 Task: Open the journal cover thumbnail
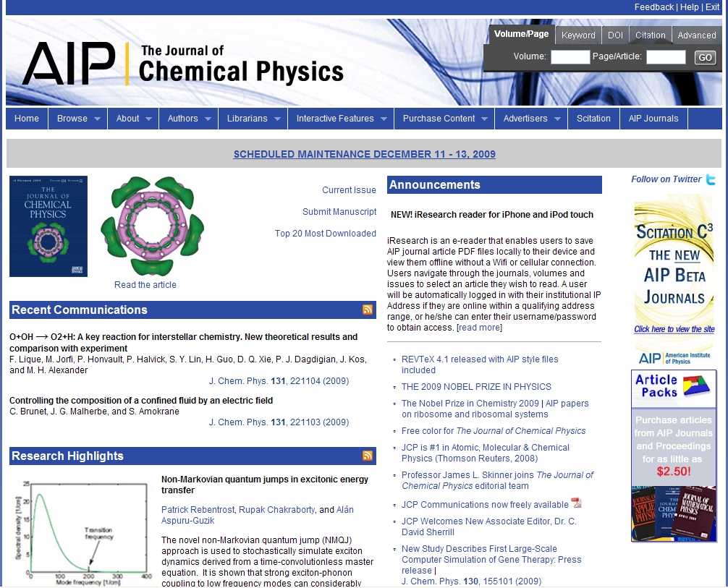click(48, 226)
